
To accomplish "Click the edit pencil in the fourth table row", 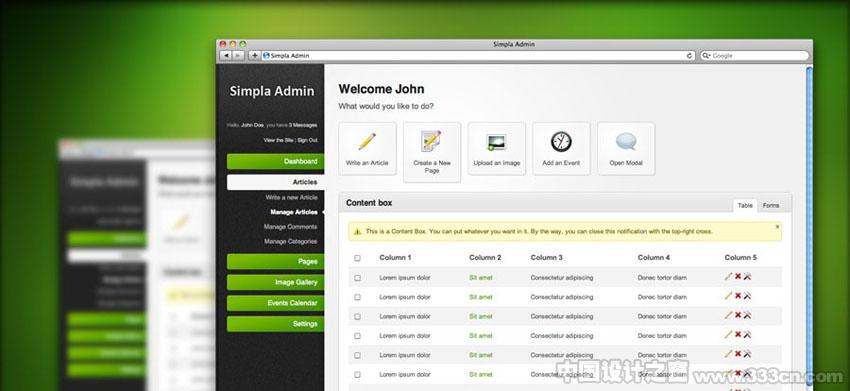I will coord(728,335).
